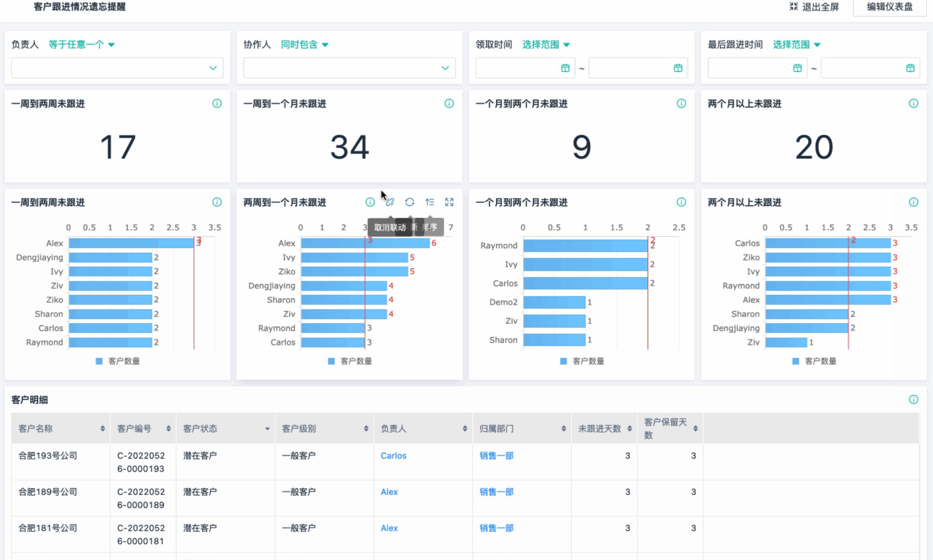Sort table by 未跟进天数 column header
The width and height of the screenshot is (933, 560).
629,429
